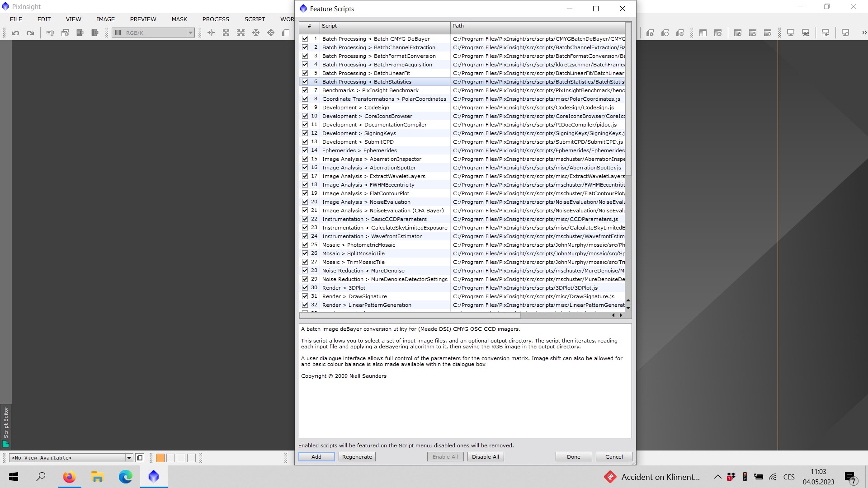Click the page icon with circular-arrow badge
The width and height of the screenshot is (868, 488).
[x=665, y=33]
